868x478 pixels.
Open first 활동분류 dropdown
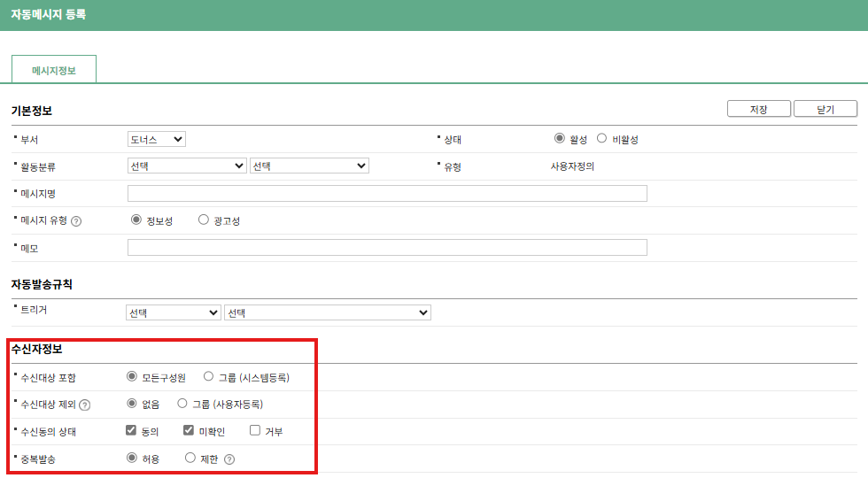[187, 166]
